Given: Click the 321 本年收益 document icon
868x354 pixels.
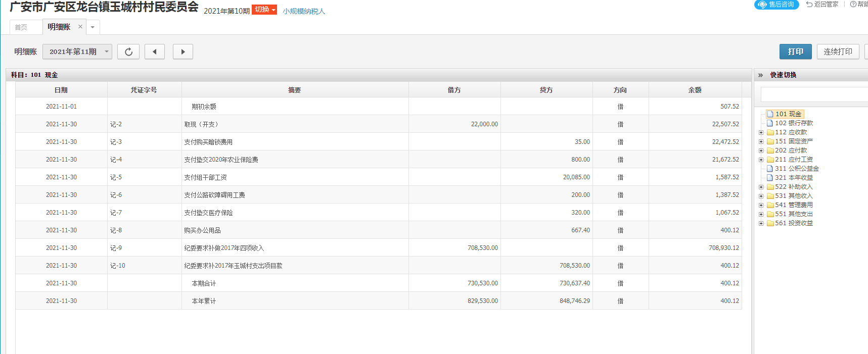Looking at the screenshot, I should pos(770,178).
